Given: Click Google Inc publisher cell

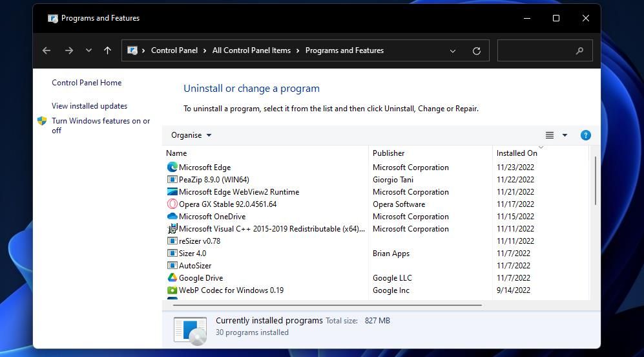Looking at the screenshot, I should (x=391, y=290).
